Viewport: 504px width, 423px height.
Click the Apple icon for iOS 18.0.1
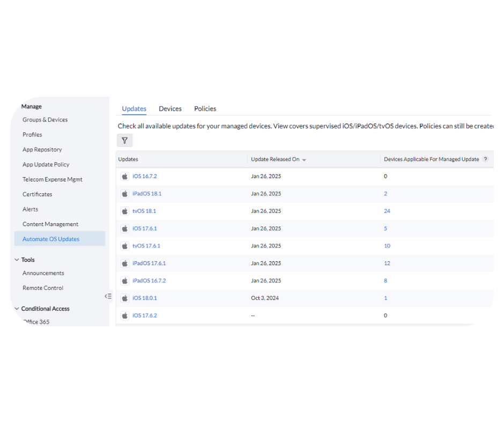125,298
